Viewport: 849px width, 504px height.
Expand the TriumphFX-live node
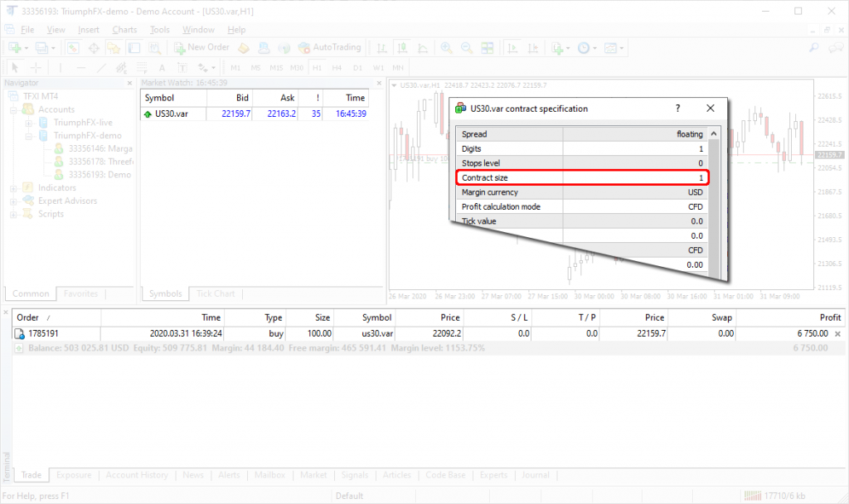[x=28, y=123]
